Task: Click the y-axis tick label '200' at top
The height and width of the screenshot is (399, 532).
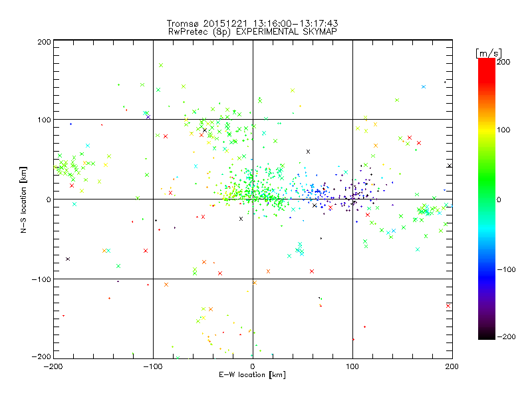Action: point(45,42)
